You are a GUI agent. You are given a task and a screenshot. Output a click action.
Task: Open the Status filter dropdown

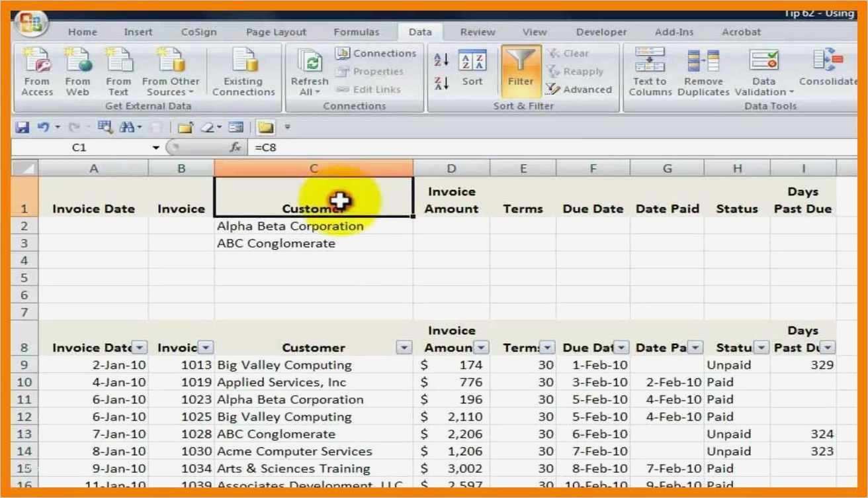[761, 348]
